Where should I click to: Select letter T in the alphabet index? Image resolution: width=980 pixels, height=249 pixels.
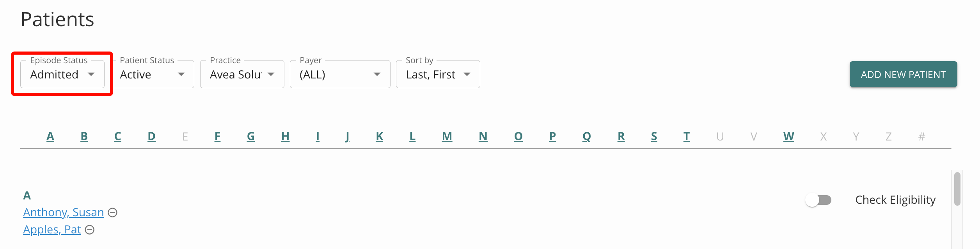687,136
